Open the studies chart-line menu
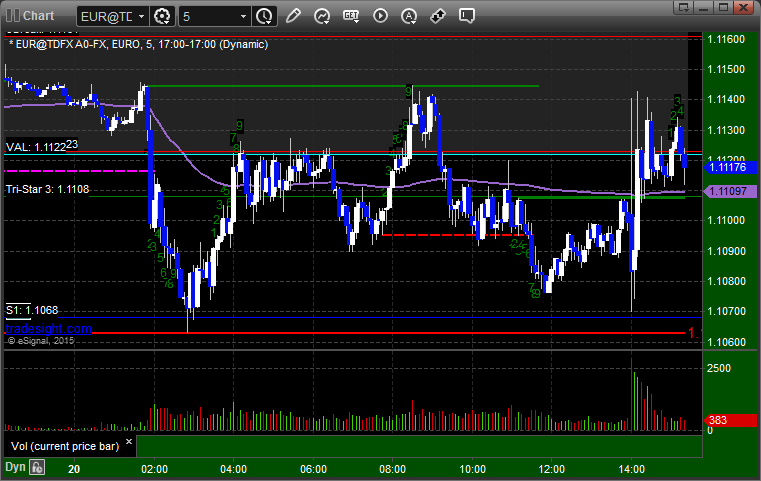761x481 pixels. click(322, 16)
